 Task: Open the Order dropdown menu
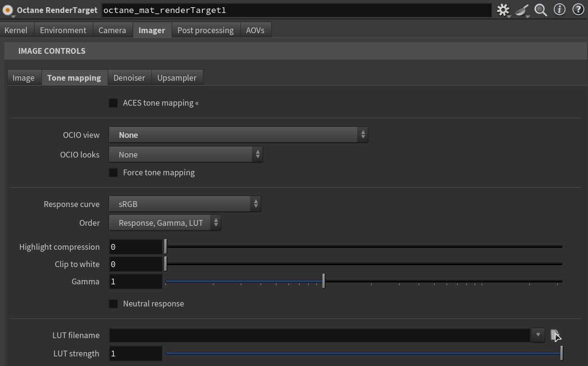click(165, 223)
